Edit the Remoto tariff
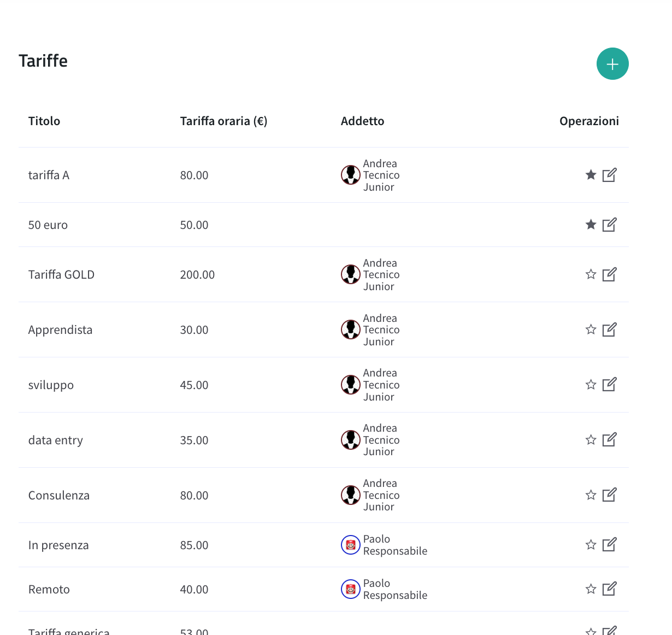 point(609,589)
